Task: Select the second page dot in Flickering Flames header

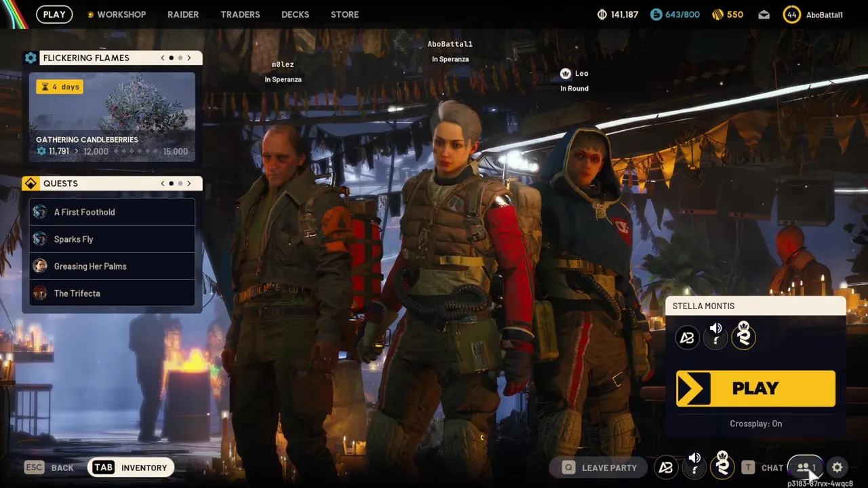Action: pos(180,58)
